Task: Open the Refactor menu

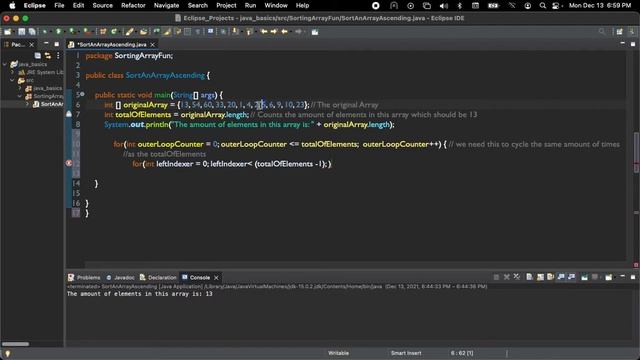Action: click(133, 5)
